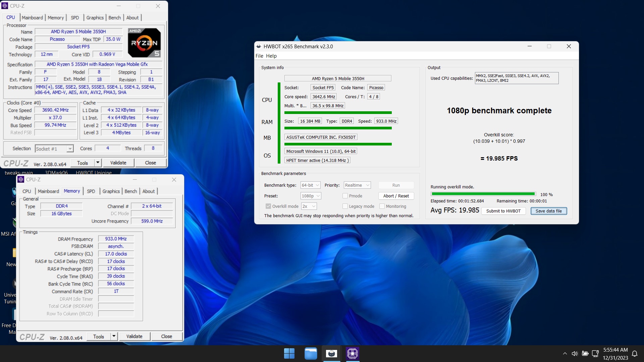Switch to Mainboard tab in top CPU-Z window

point(32,17)
